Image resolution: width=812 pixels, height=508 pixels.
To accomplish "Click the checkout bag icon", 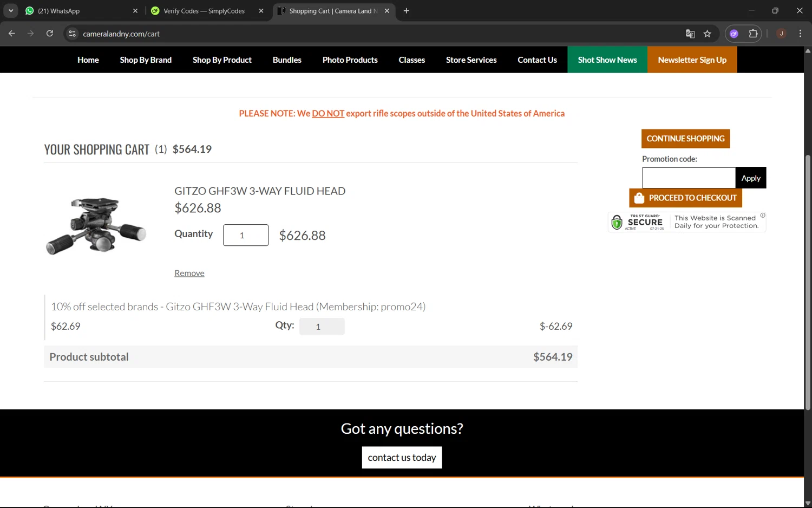I will click(x=639, y=198).
